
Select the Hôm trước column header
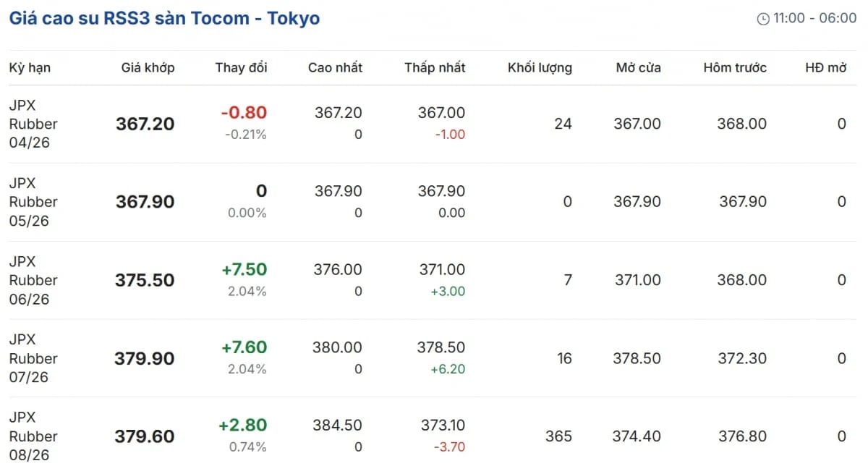click(734, 68)
